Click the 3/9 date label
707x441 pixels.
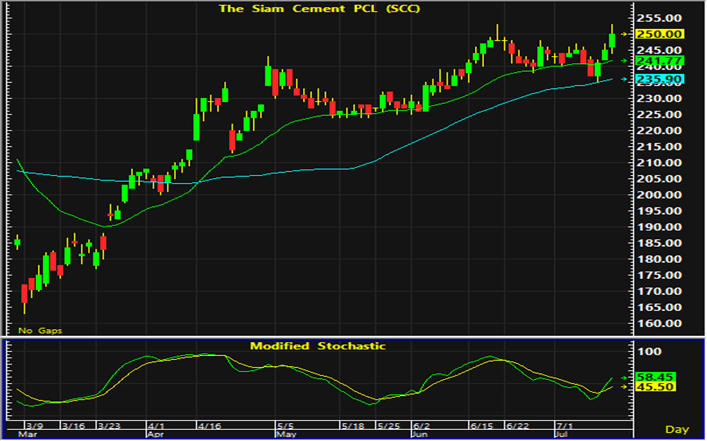(34, 426)
